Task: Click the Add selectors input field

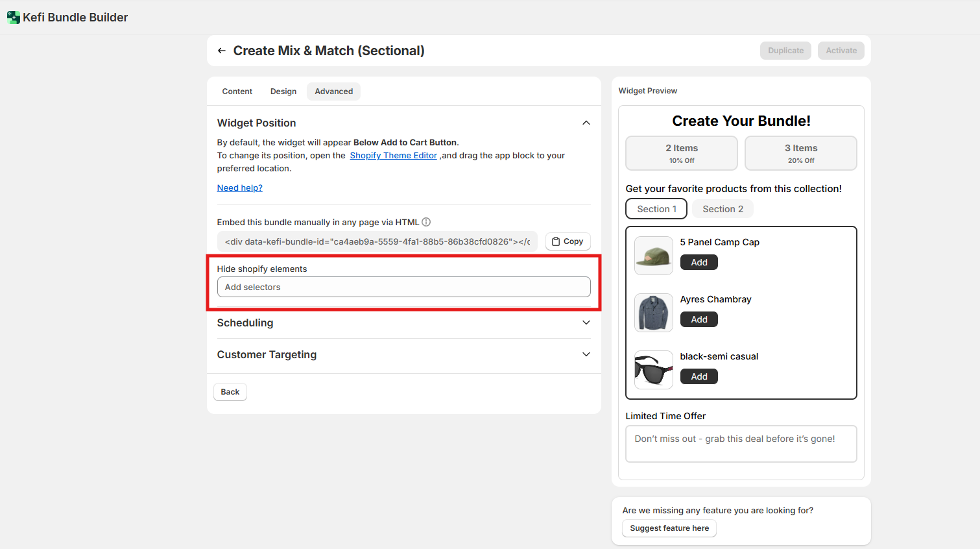Action: [x=403, y=287]
